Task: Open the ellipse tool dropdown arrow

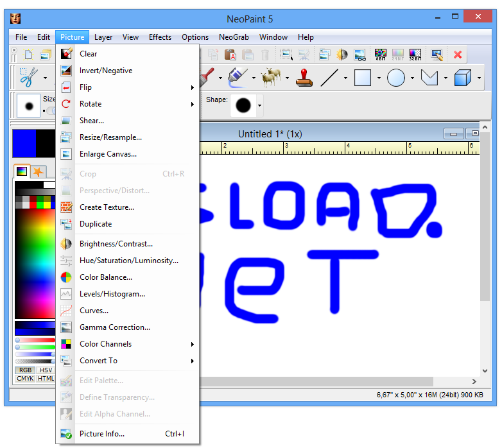Action: [x=412, y=78]
